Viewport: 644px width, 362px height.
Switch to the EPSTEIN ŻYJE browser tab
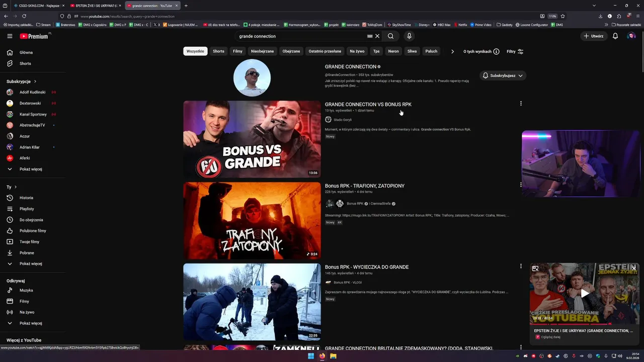95,6
